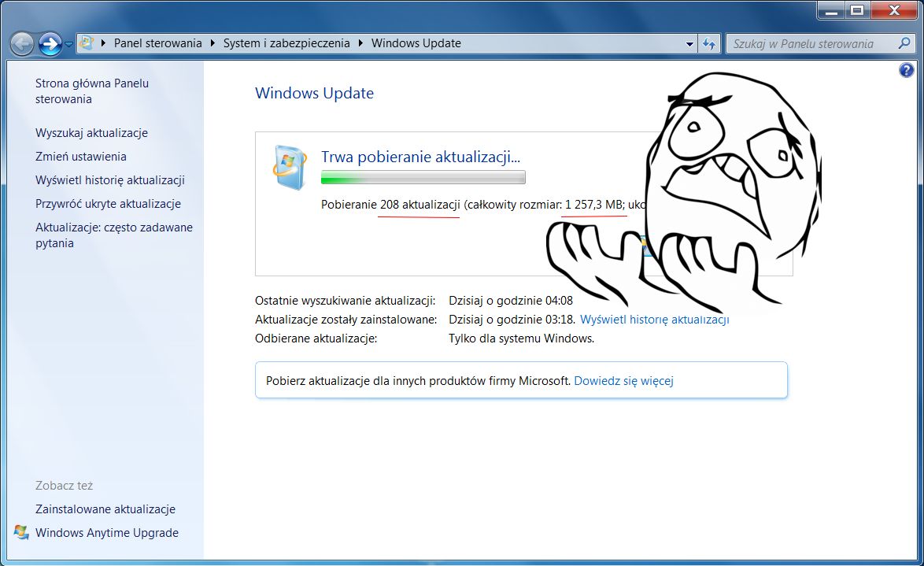Click Trwa pobieranie aktualizacji text
This screenshot has width=924, height=566.
pyautogui.click(x=421, y=157)
